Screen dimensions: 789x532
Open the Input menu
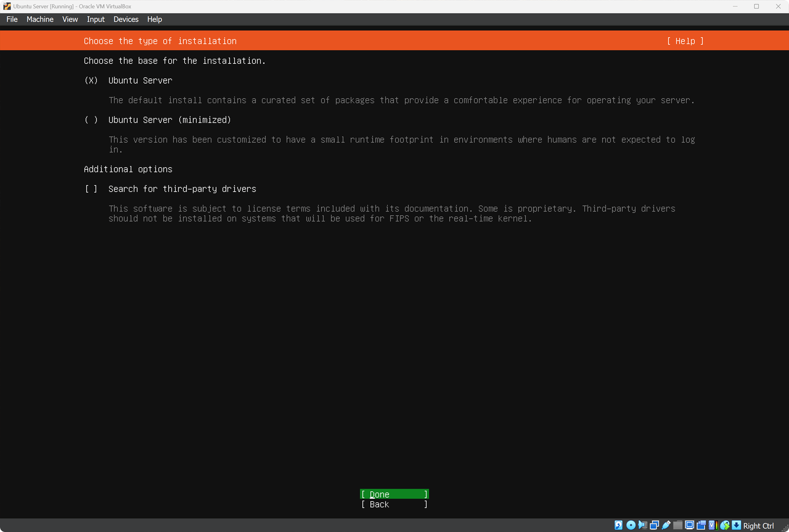coord(95,19)
